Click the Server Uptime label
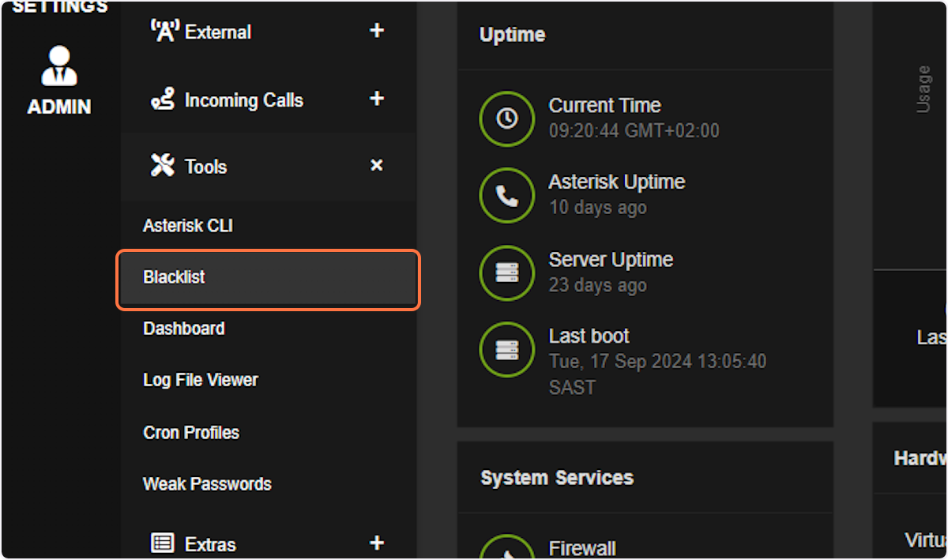The height and width of the screenshot is (560, 948). (x=611, y=260)
